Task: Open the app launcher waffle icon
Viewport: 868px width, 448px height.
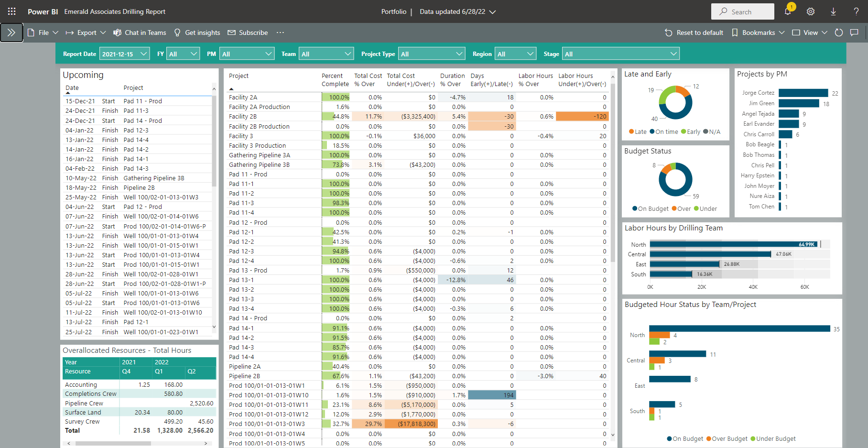Action: [x=11, y=11]
